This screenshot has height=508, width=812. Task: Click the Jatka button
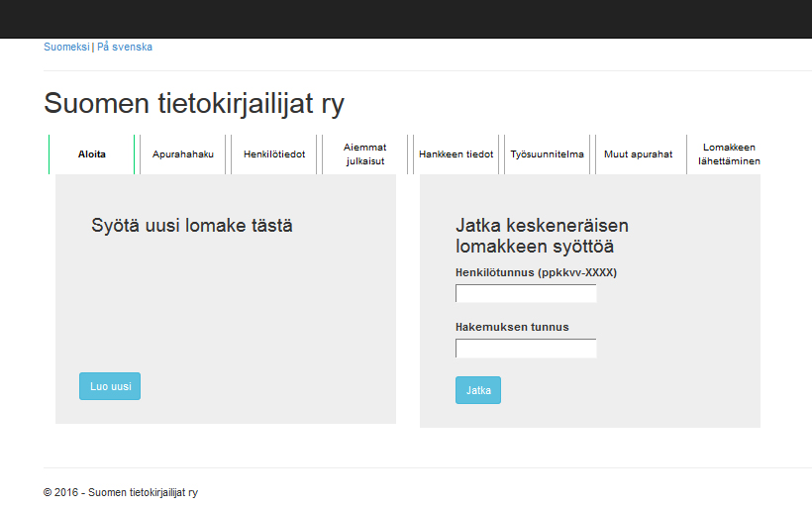[x=478, y=390]
